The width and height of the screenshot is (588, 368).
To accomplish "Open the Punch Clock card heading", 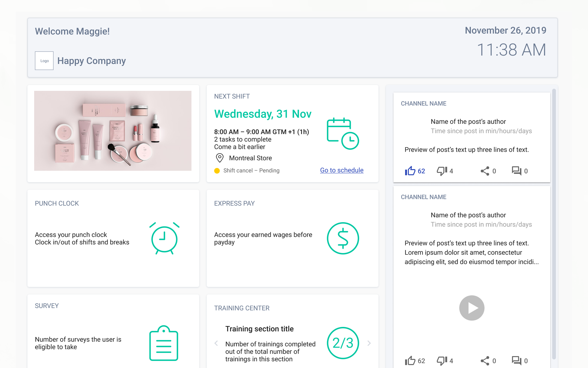I will [57, 203].
